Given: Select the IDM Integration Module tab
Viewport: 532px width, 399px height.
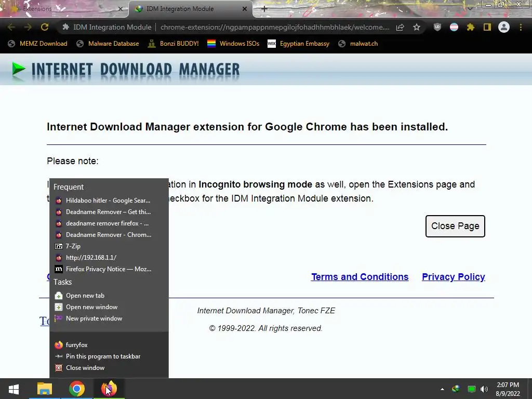Looking at the screenshot, I should tap(190, 9).
